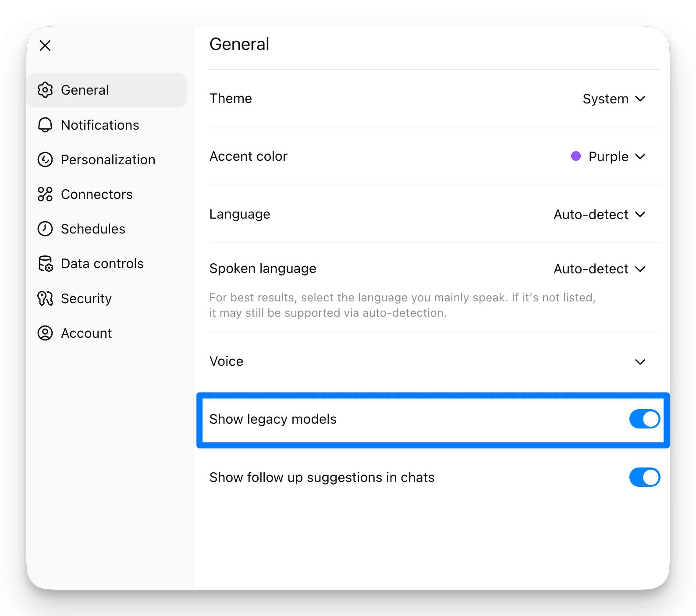Click the Connectors icon in sidebar
Viewport: 696px width, 616px height.
point(45,194)
